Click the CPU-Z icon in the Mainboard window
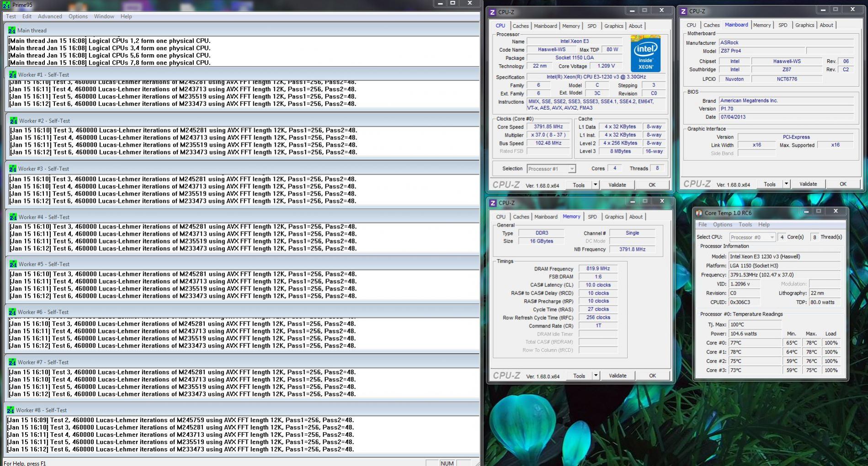Viewport: 868px width, 466px height. (684, 11)
